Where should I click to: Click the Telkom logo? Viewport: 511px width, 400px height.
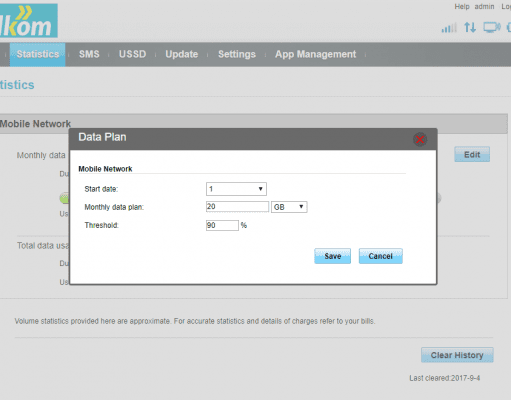pyautogui.click(x=29, y=21)
